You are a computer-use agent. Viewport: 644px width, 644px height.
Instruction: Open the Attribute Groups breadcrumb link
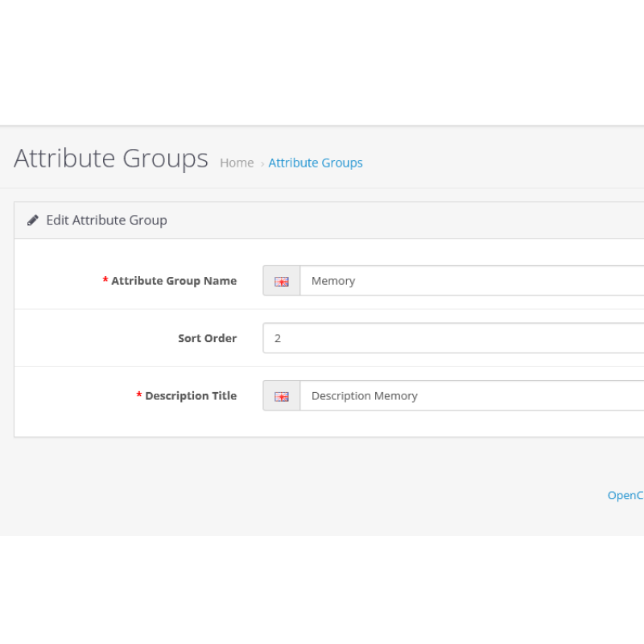(x=316, y=163)
